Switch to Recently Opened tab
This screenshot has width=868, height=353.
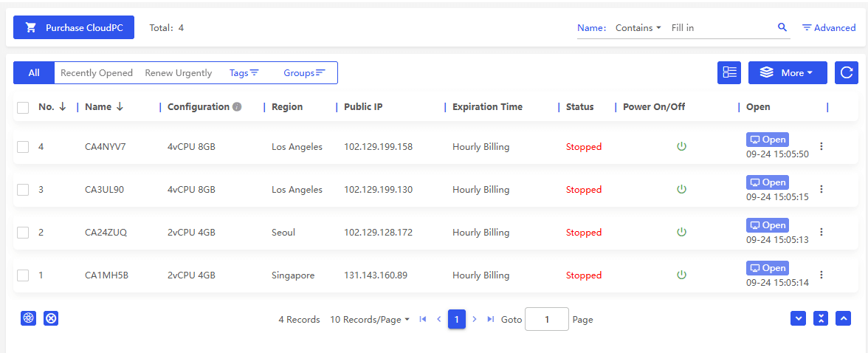click(96, 72)
